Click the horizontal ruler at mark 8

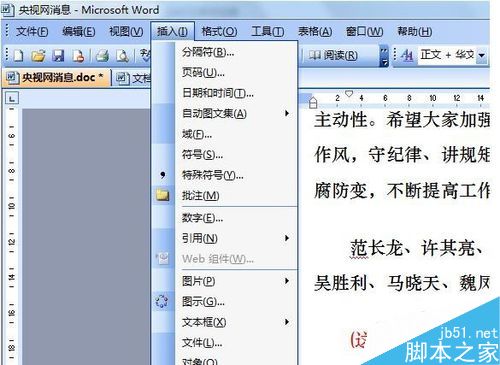pos(409,98)
